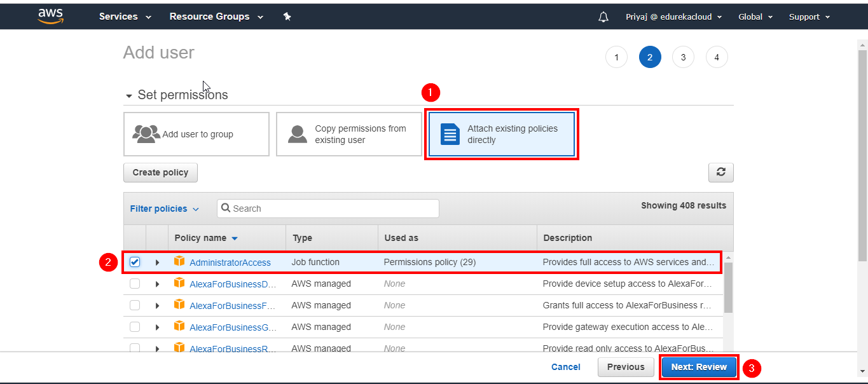Click 'Provides full access to AWS services' description
The height and width of the screenshot is (384, 868).
click(x=629, y=262)
